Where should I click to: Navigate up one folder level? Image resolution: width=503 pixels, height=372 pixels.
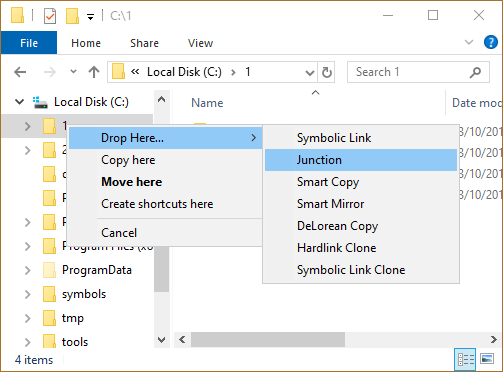pos(94,72)
